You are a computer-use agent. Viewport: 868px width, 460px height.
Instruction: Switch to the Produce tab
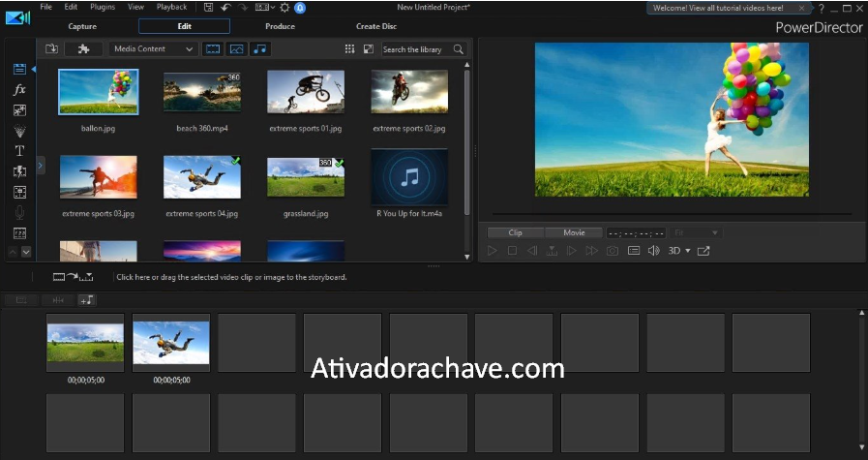pos(280,26)
